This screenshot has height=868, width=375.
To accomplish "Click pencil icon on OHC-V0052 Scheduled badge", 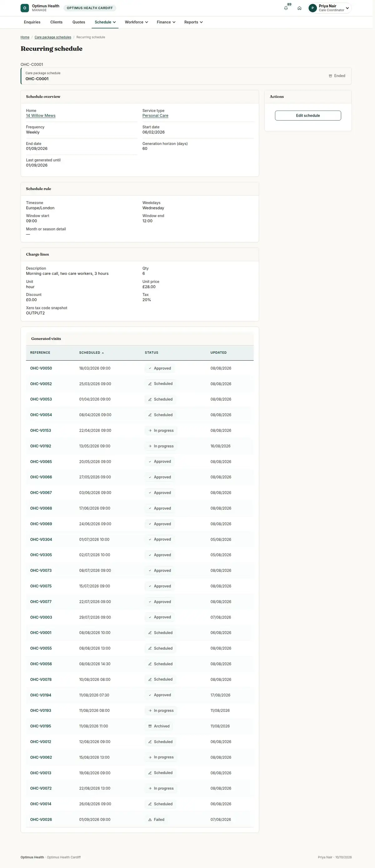I will tap(150, 384).
